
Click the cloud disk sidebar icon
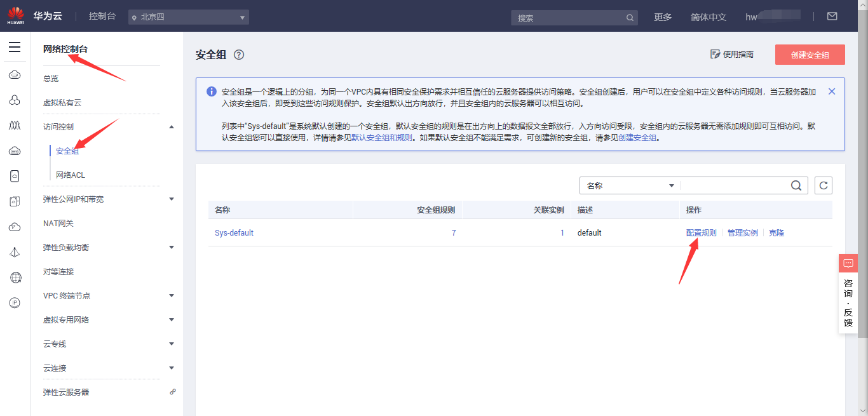click(x=15, y=151)
